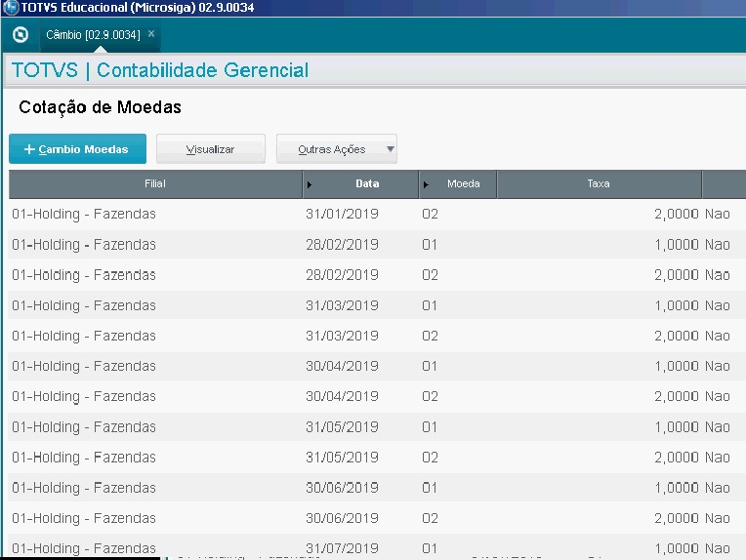Click the arrow icon beside Moeda header
The height and width of the screenshot is (560, 746).
(x=427, y=184)
